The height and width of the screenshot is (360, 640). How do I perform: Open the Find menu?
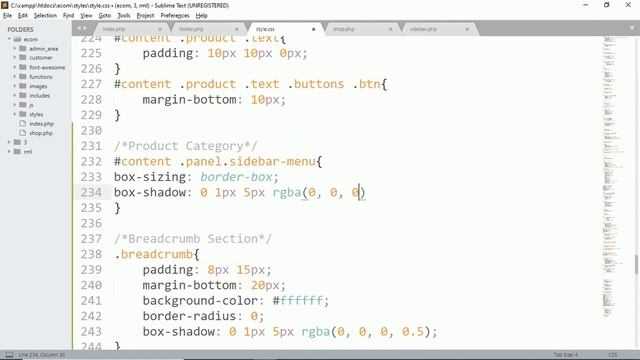[x=68, y=16]
